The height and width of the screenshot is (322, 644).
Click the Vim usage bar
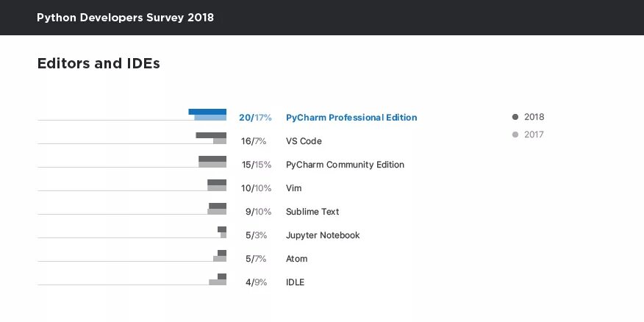click(x=217, y=185)
